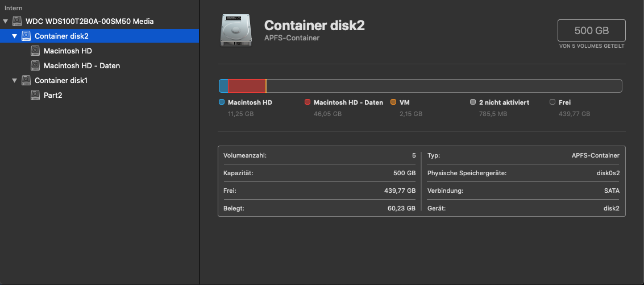Select the Part2 volume
644x285 pixels.
tap(52, 95)
